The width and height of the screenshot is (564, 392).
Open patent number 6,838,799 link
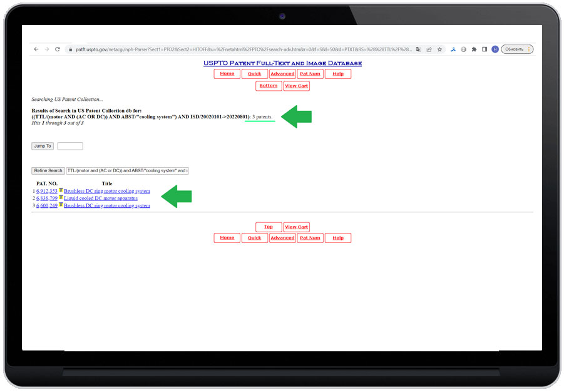(x=47, y=198)
